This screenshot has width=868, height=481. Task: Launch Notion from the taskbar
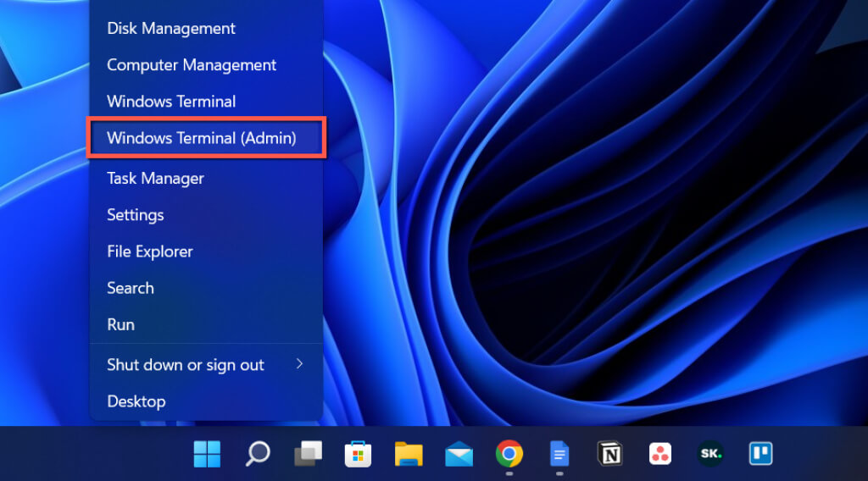610,454
